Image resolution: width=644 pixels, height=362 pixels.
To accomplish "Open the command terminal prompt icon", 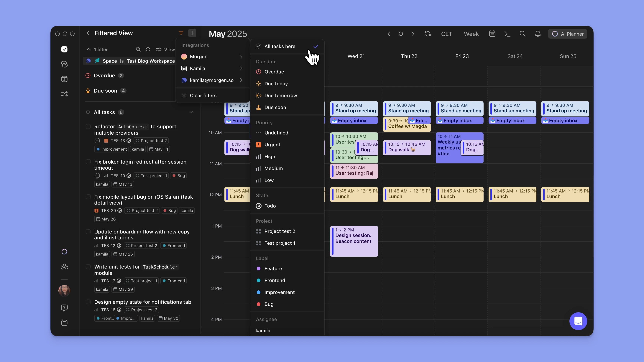I will click(x=507, y=34).
